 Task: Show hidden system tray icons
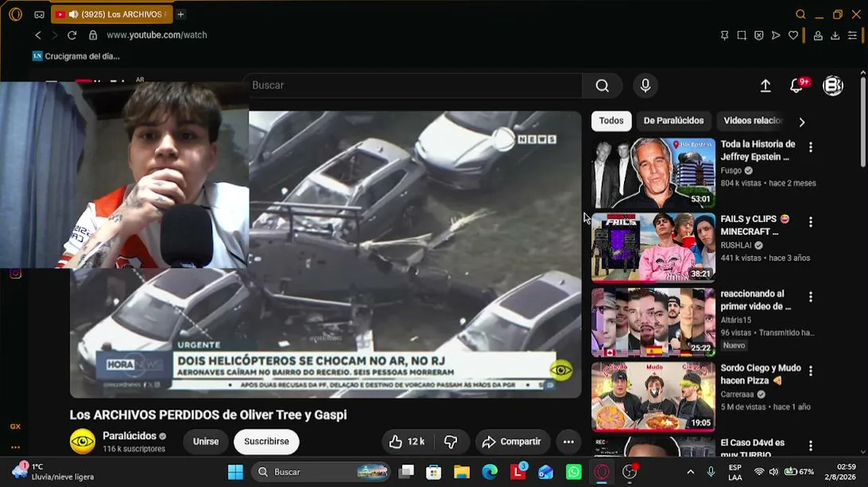pyautogui.click(x=690, y=471)
